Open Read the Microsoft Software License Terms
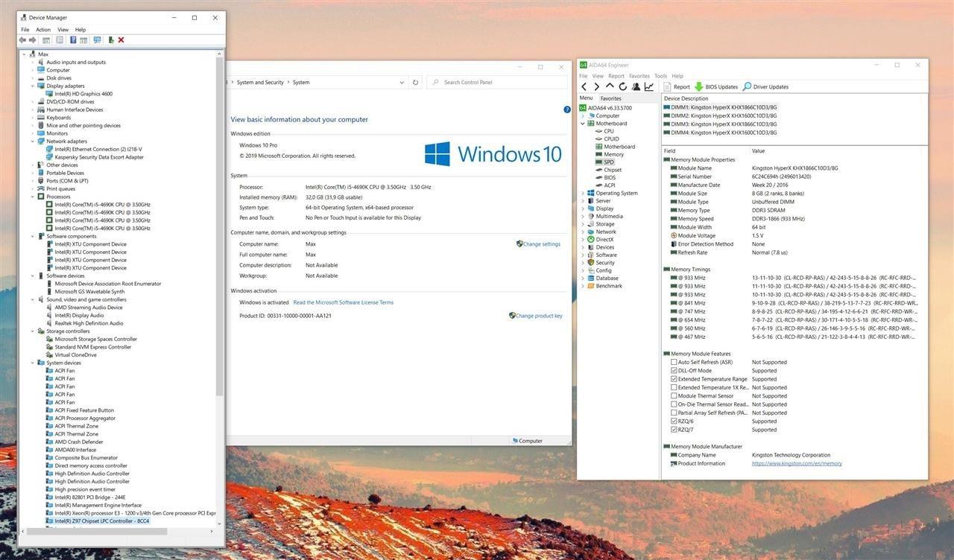 click(x=343, y=302)
